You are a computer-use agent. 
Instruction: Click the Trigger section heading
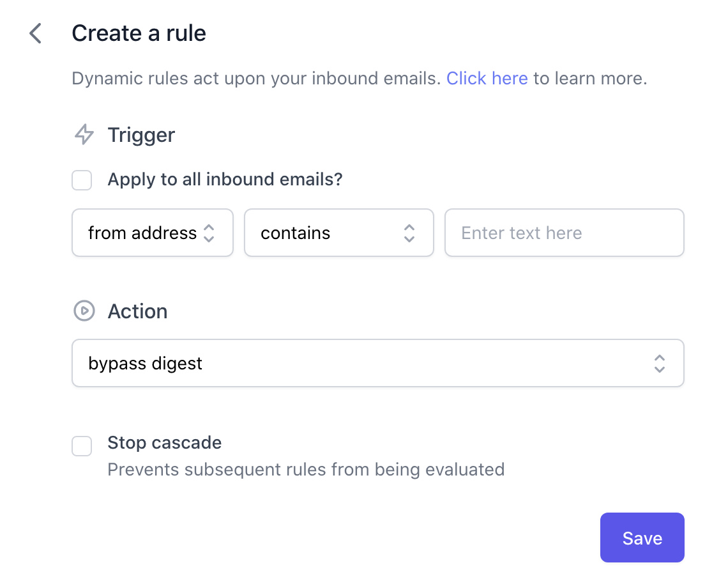[x=141, y=135]
